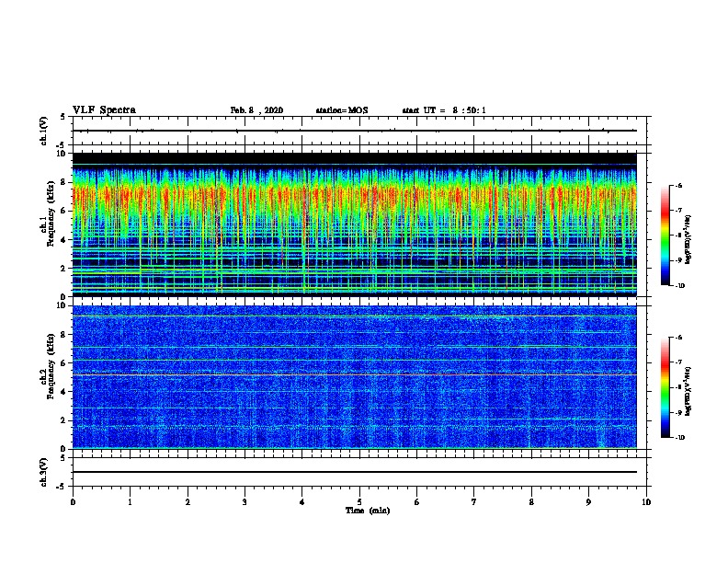The width and height of the screenshot is (728, 563).
Task: Click tick label "2" on the Time axis
Action: pos(188,502)
